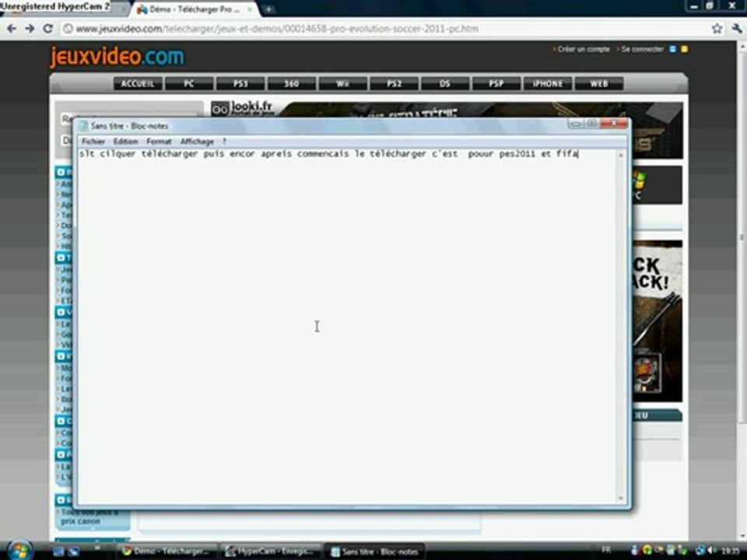Select the Démo - Télécharger Pro tab

(195, 9)
